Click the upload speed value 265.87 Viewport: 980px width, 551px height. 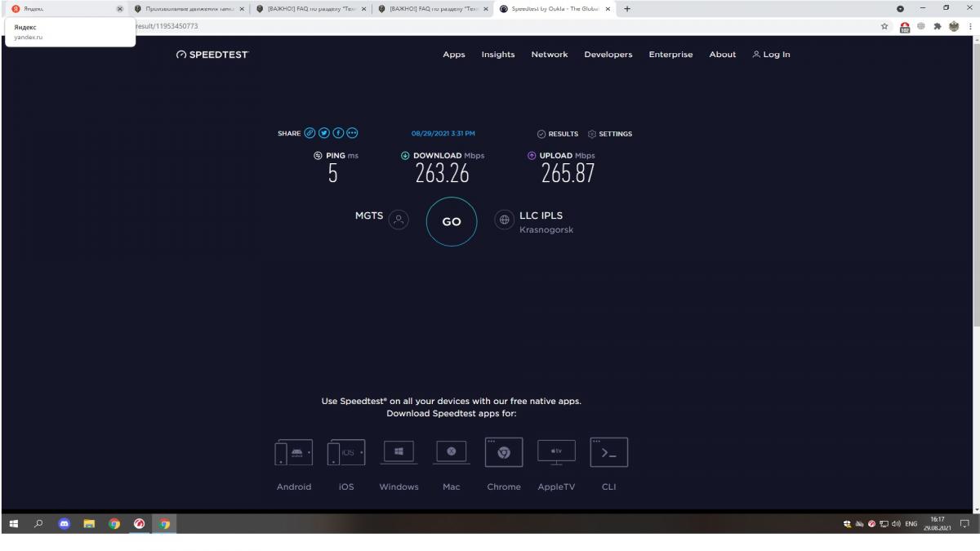tap(568, 173)
